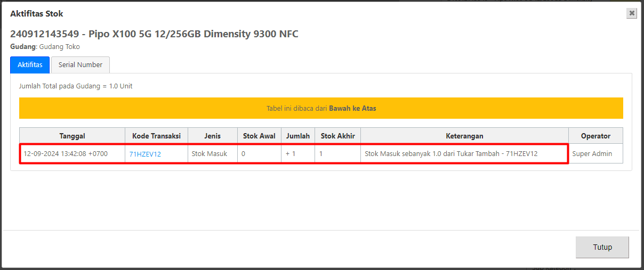Click the product title Pipo X100 5G

(154, 34)
